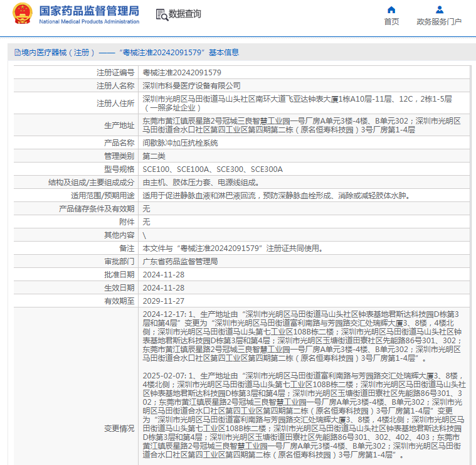The width and height of the screenshot is (476, 465).
Task: Open 政务服务门户 portal label
Action: [439, 21]
